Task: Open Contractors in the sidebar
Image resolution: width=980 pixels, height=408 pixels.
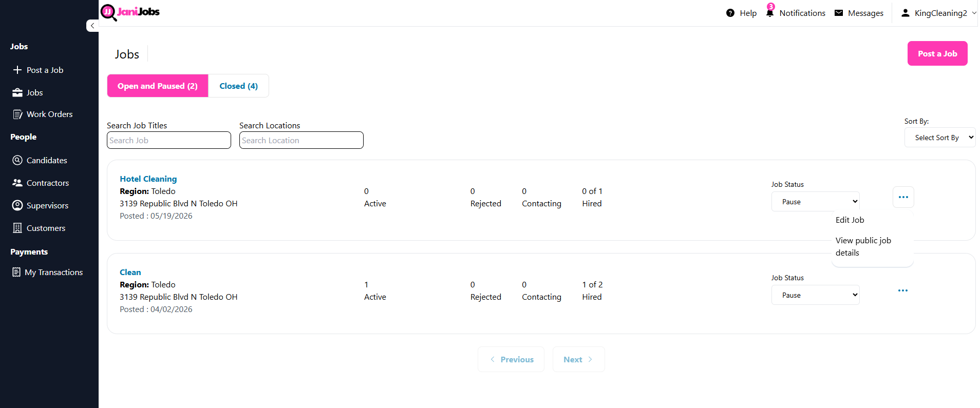Action: point(47,183)
